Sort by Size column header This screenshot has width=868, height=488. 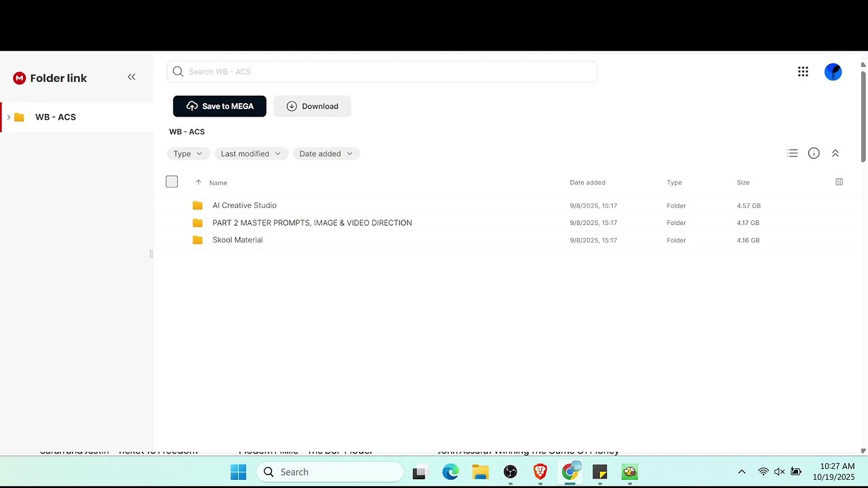tap(743, 182)
